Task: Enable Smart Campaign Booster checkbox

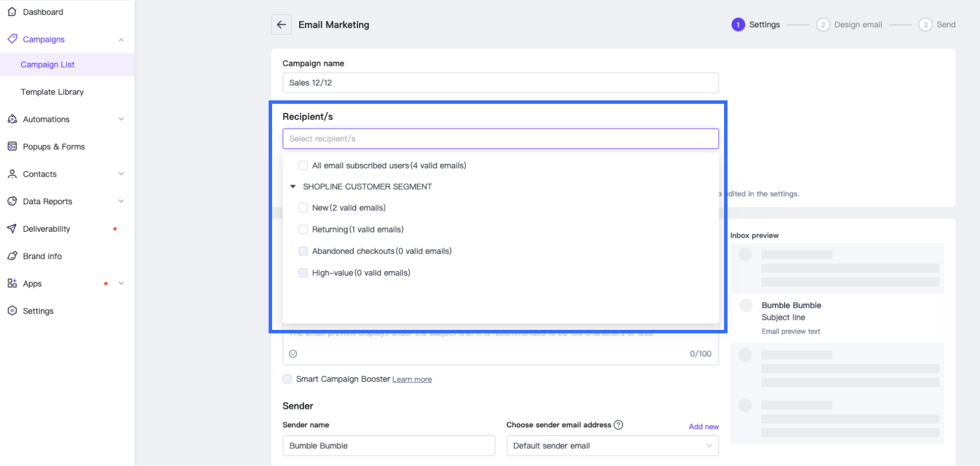Action: (x=287, y=379)
